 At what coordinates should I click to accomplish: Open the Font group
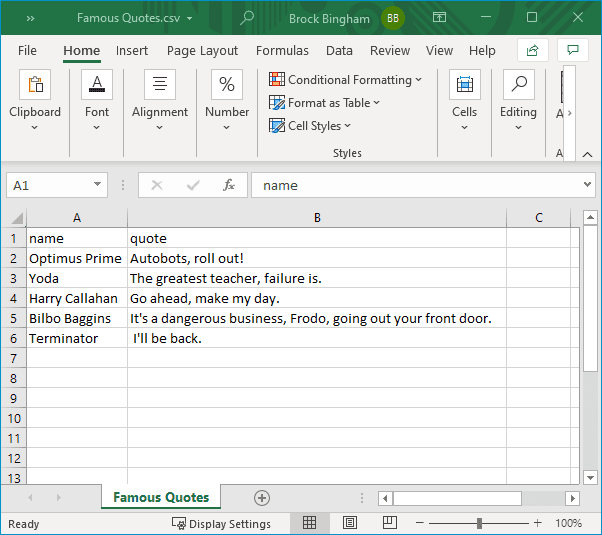point(97,102)
